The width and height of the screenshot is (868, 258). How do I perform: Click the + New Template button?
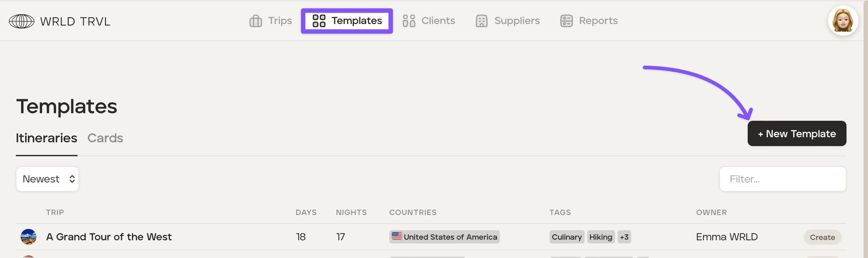click(796, 133)
